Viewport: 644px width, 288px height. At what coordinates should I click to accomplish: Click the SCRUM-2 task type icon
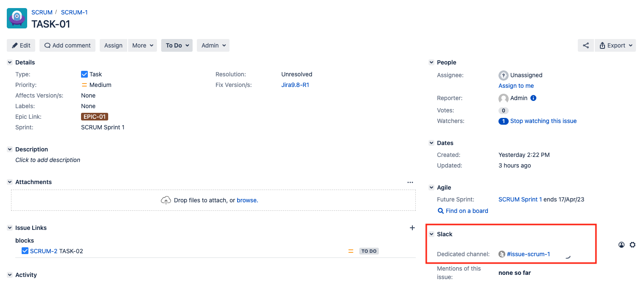25,251
